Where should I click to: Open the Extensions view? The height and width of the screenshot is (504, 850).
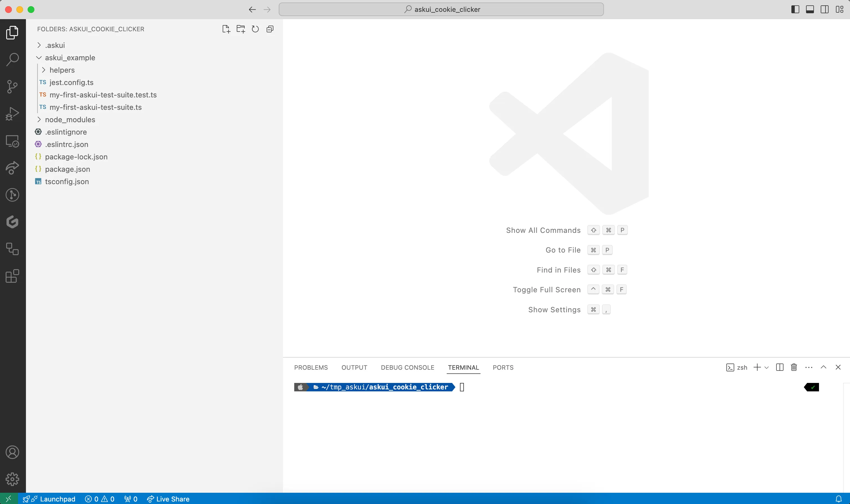point(13,276)
